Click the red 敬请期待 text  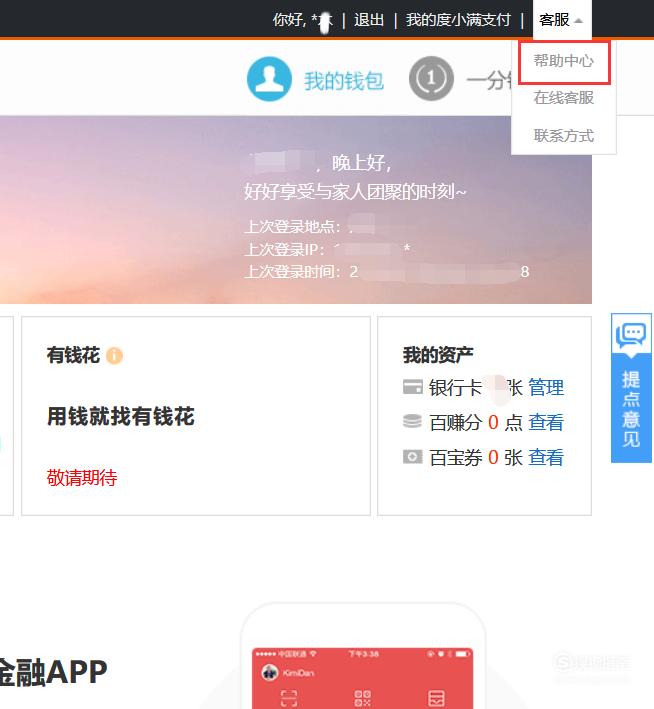[x=82, y=477]
